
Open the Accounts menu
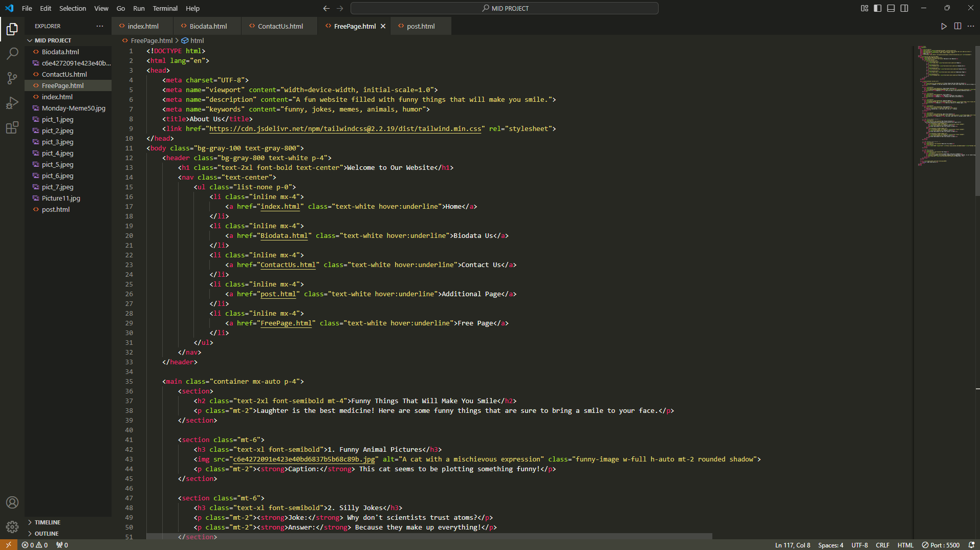coord(12,502)
